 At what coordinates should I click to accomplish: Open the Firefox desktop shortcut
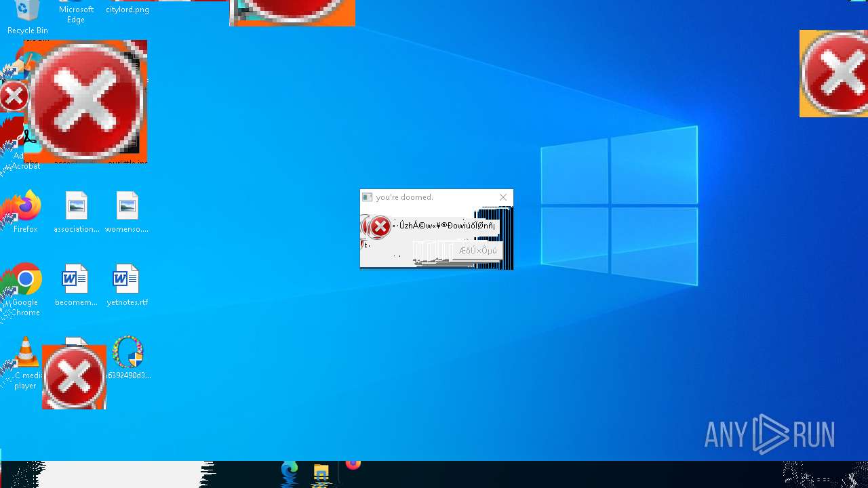click(26, 213)
